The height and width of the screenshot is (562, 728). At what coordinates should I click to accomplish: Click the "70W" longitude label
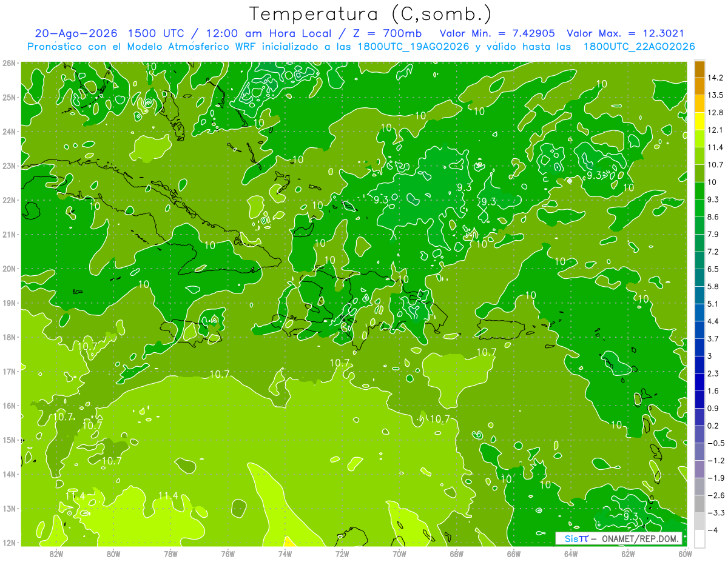tap(399, 554)
